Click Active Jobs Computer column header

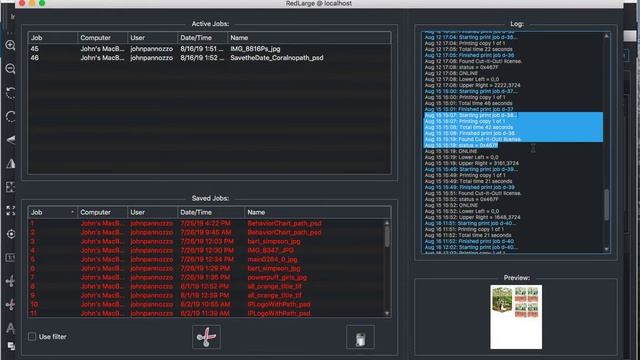coord(102,38)
